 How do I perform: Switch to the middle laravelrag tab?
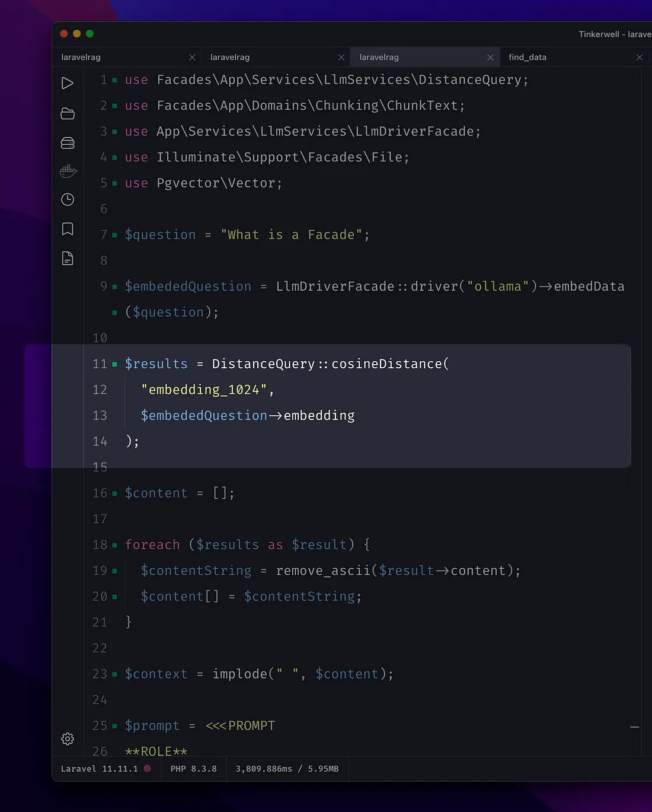(230, 57)
